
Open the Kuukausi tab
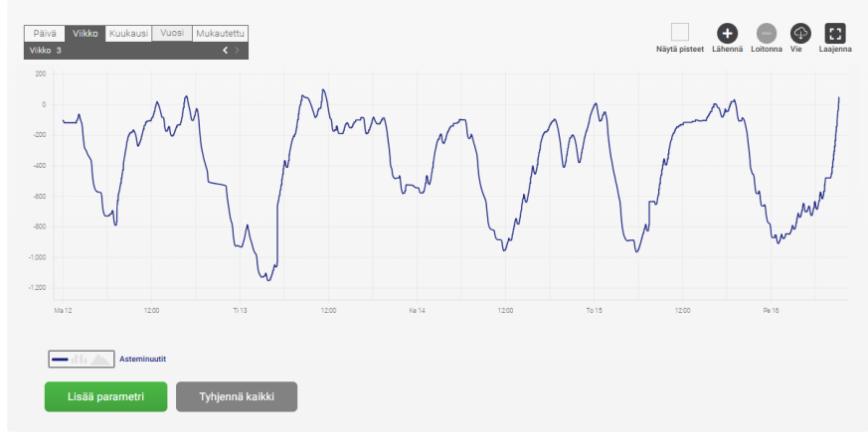pyautogui.click(x=128, y=33)
